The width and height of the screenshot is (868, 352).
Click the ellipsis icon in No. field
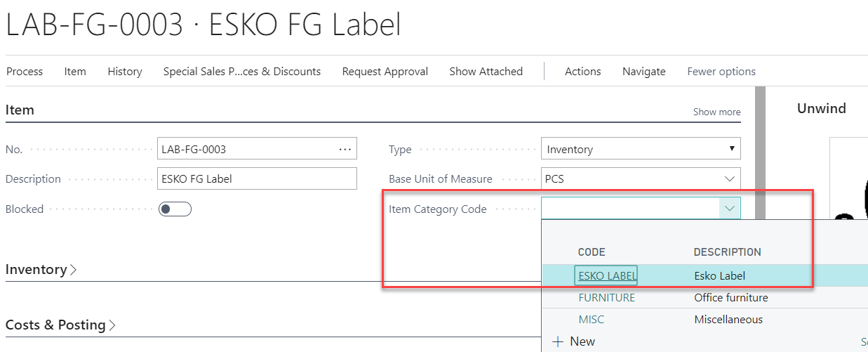[345, 149]
